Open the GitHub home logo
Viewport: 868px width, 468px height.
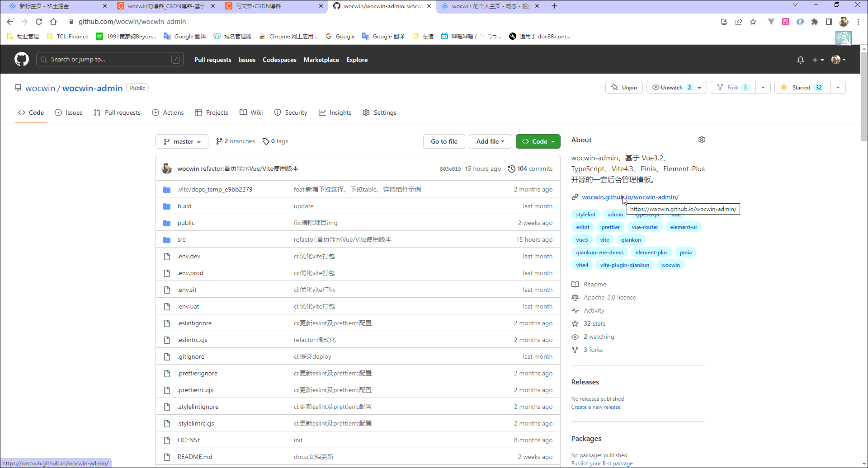click(x=21, y=59)
